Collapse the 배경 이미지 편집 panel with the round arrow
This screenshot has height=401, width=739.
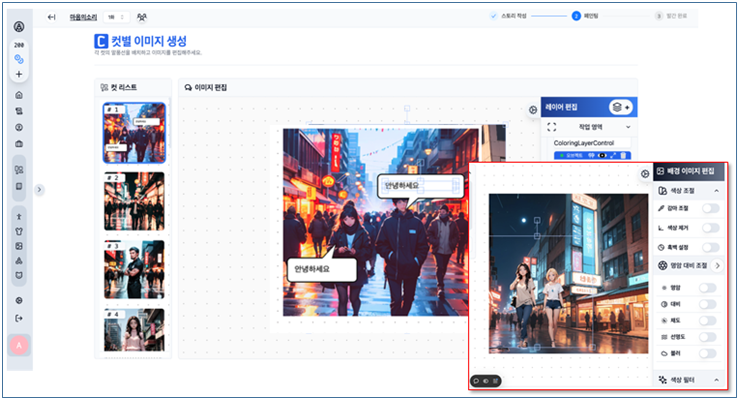[x=645, y=174]
